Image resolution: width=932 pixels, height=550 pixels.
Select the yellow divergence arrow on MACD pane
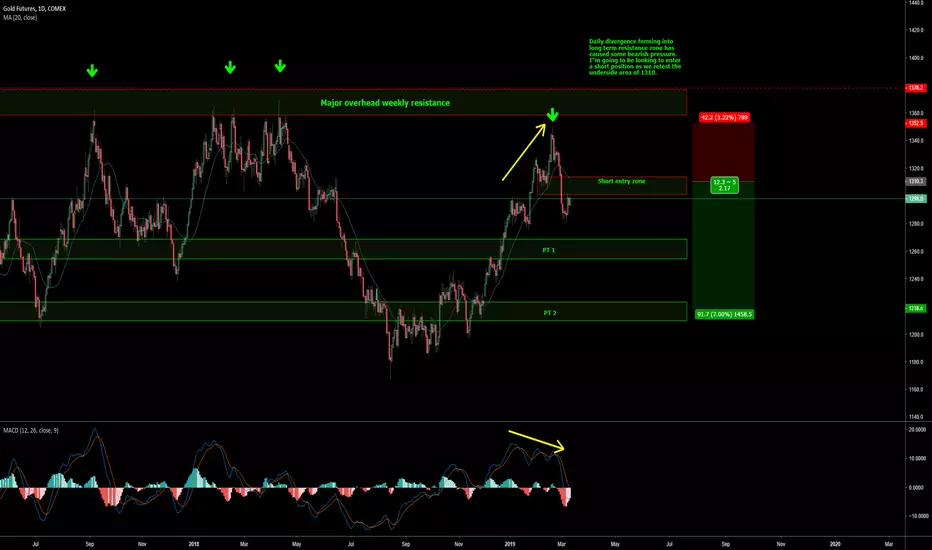click(536, 440)
